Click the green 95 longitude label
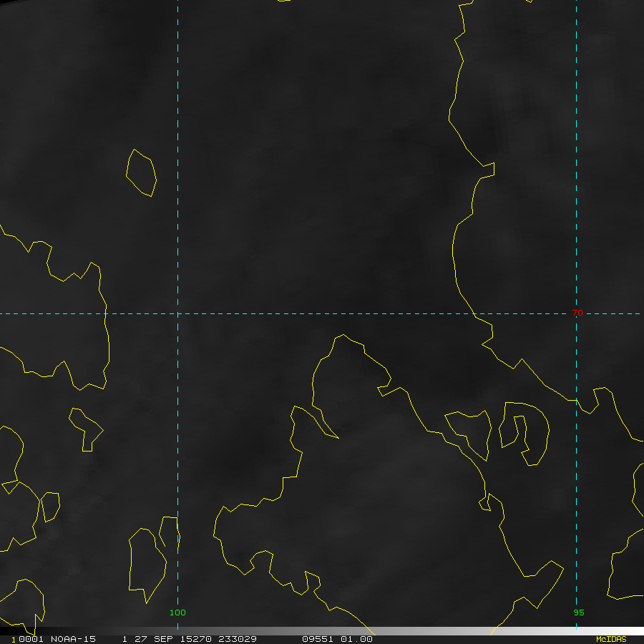 [x=579, y=613]
